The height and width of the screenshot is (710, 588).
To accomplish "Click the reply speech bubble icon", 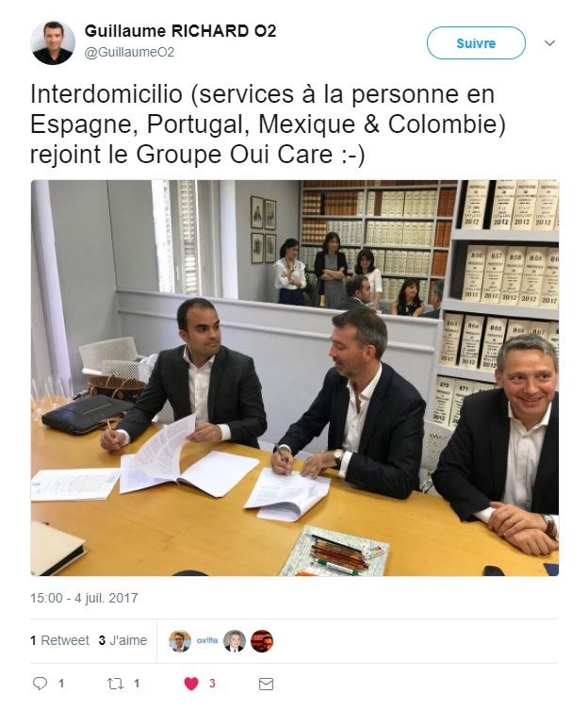I will click(40, 684).
